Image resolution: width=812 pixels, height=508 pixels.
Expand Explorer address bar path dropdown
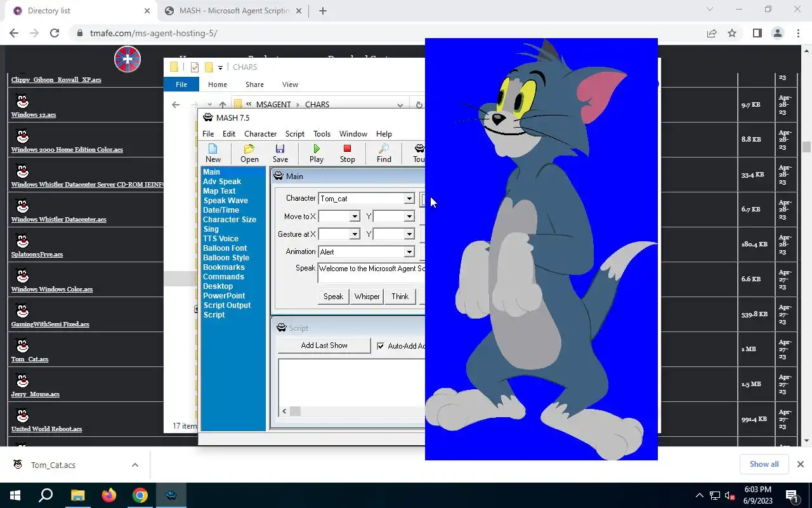(400, 105)
